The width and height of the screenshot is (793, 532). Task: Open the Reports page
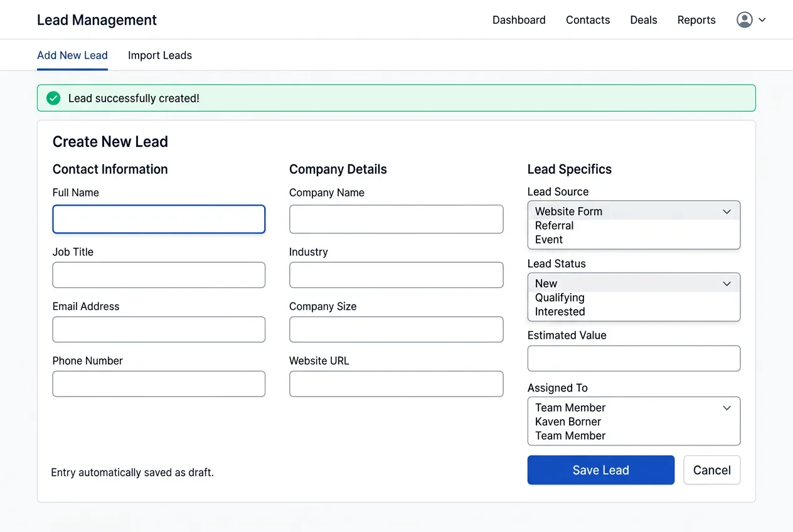[x=696, y=19]
